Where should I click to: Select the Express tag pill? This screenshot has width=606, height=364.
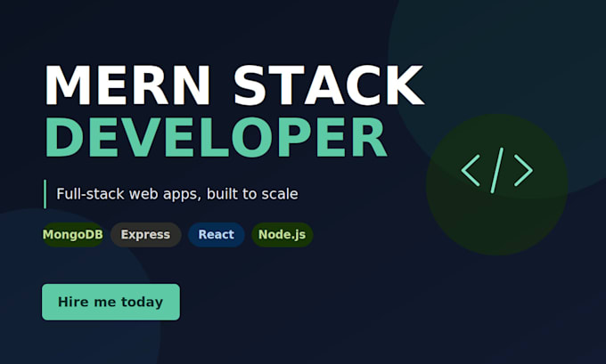click(145, 235)
